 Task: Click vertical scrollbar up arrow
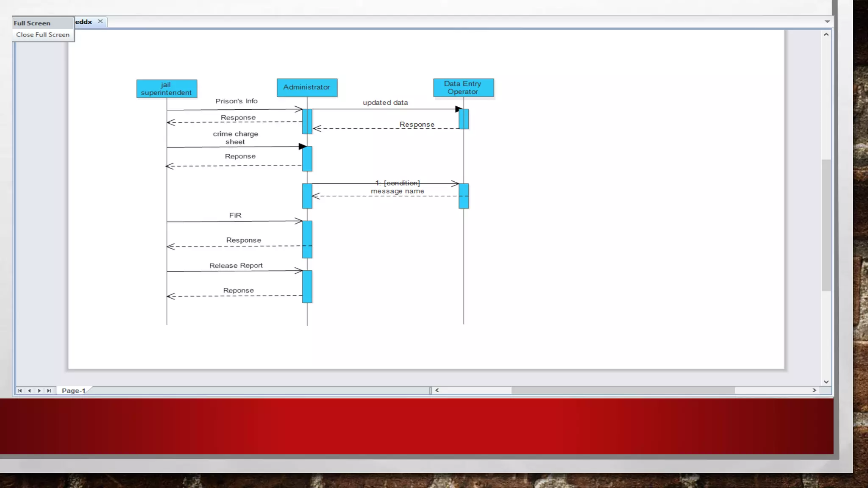(826, 35)
